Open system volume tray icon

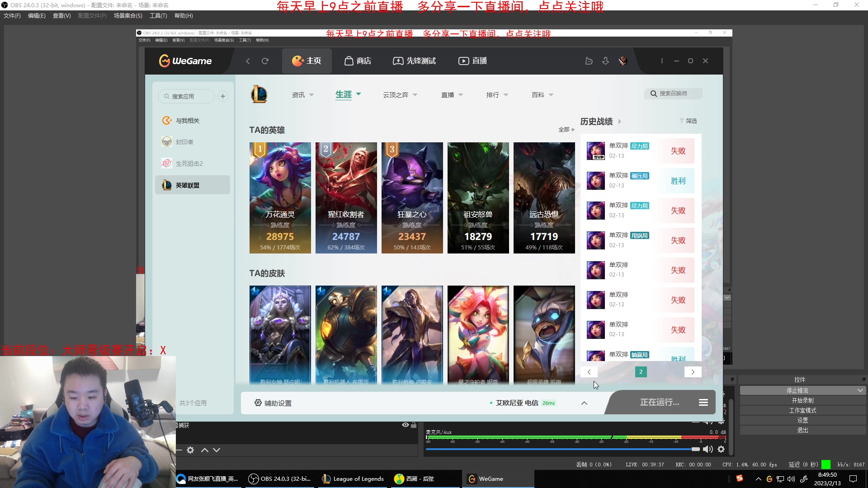(x=791, y=479)
